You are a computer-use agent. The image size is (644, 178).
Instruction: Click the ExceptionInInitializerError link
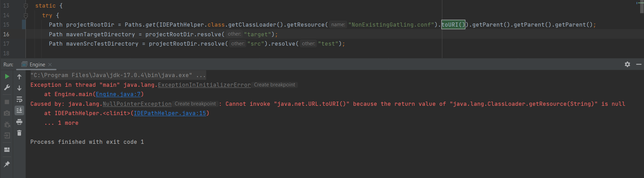pyautogui.click(x=204, y=85)
